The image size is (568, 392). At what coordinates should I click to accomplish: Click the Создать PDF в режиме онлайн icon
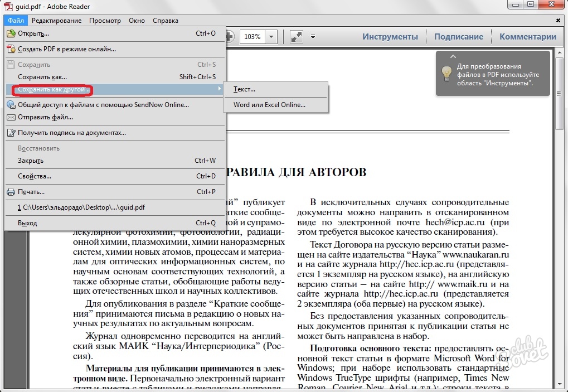click(11, 49)
